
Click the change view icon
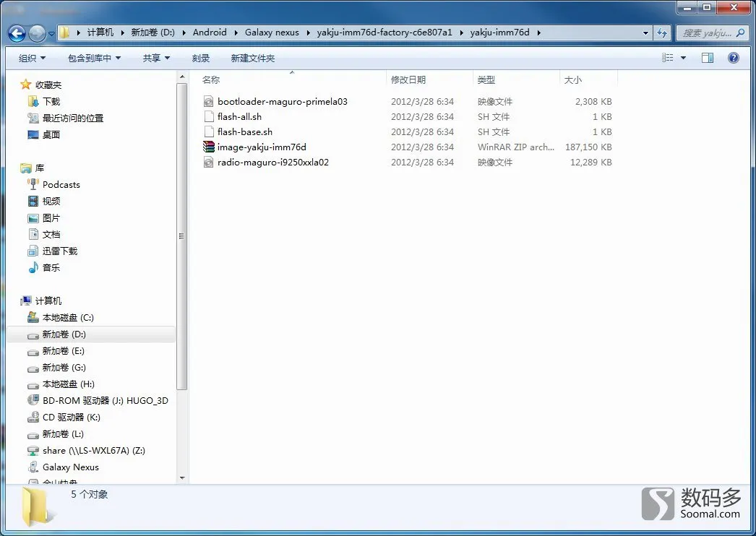(x=667, y=58)
